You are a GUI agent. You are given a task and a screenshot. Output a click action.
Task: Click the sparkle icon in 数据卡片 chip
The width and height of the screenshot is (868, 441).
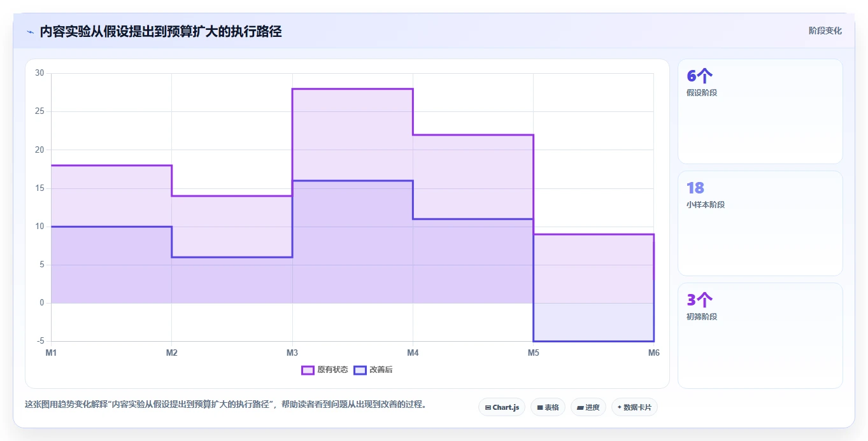pyautogui.click(x=620, y=407)
